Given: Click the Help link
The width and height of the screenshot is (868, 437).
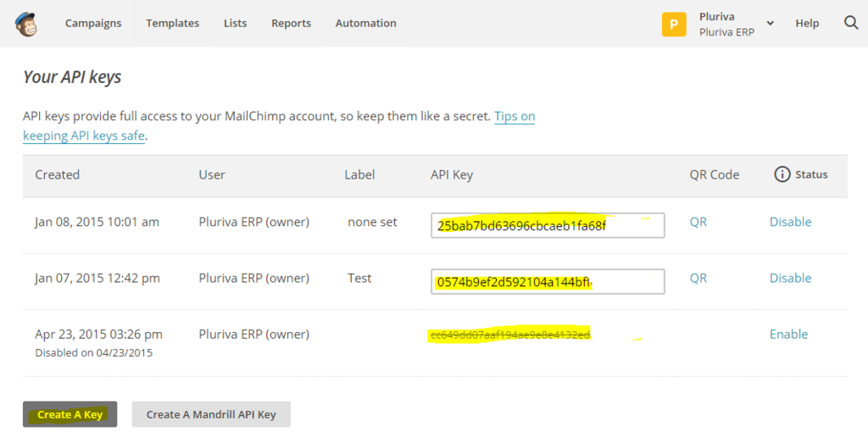Looking at the screenshot, I should pos(807,24).
